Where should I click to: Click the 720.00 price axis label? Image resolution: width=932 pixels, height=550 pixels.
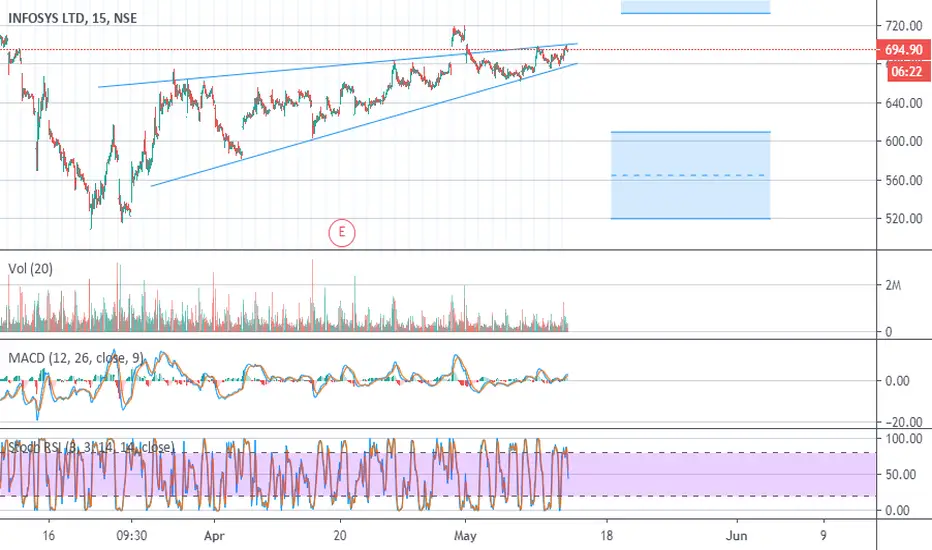(x=903, y=26)
